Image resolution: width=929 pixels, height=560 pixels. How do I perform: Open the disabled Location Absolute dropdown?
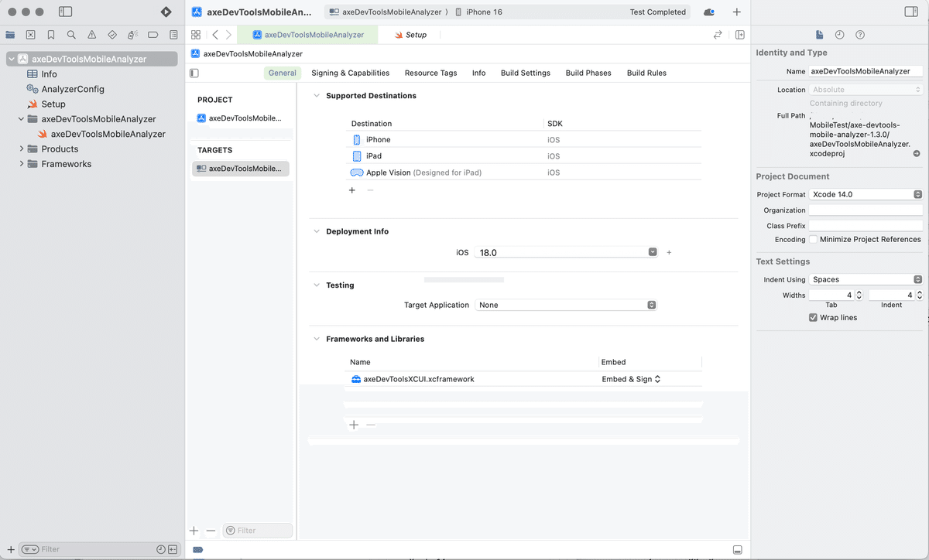866,90
